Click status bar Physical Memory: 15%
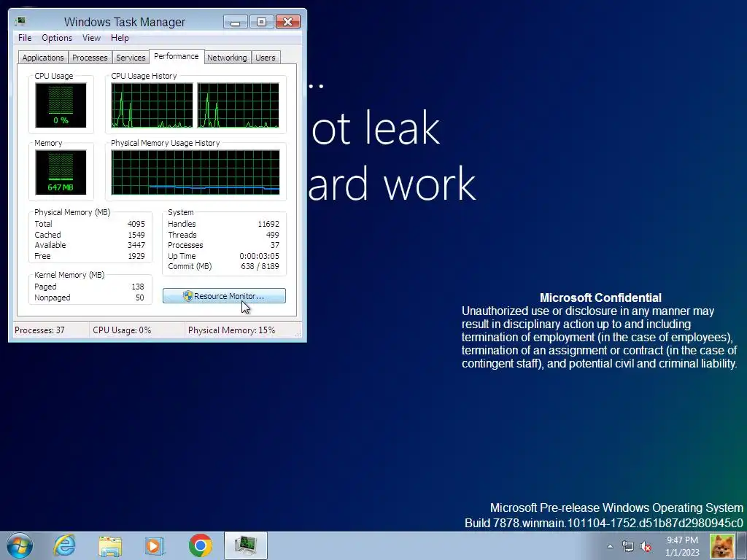The image size is (747, 560). pos(231,330)
